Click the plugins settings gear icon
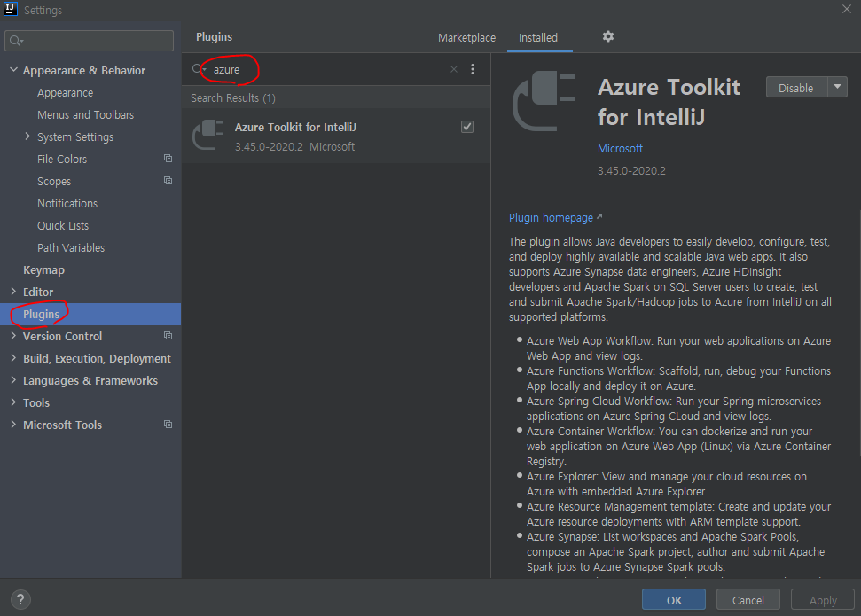 (x=607, y=36)
